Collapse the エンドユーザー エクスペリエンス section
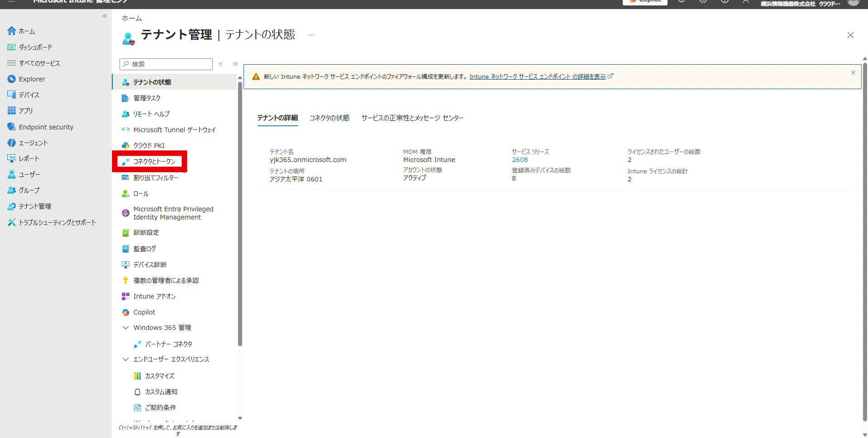This screenshot has height=438, width=868. tap(126, 359)
